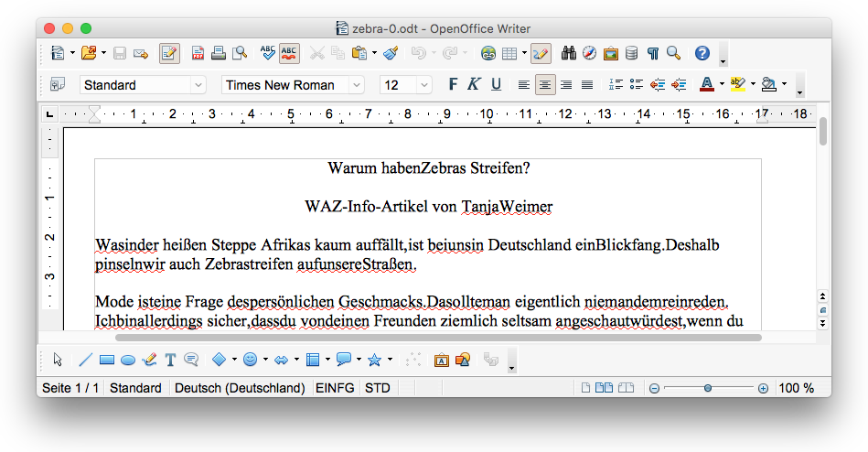The image size is (868, 452).
Task: Open font size 12 dropdown
Action: point(424,85)
